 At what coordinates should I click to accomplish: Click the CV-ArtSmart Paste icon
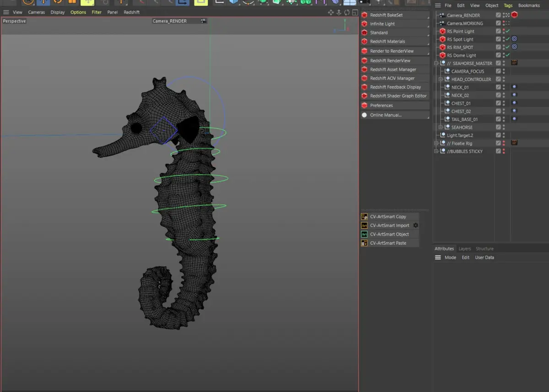tap(365, 243)
